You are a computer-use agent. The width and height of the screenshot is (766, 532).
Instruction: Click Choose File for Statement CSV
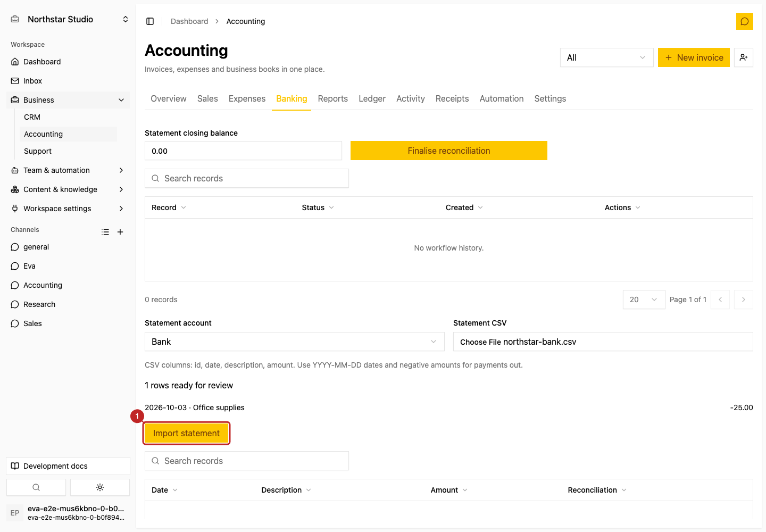pyautogui.click(x=480, y=342)
